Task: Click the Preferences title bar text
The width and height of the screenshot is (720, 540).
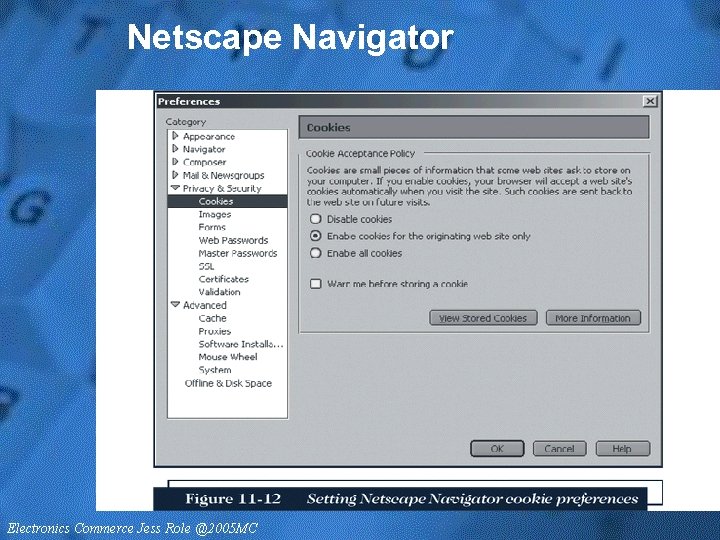Action: click(189, 101)
